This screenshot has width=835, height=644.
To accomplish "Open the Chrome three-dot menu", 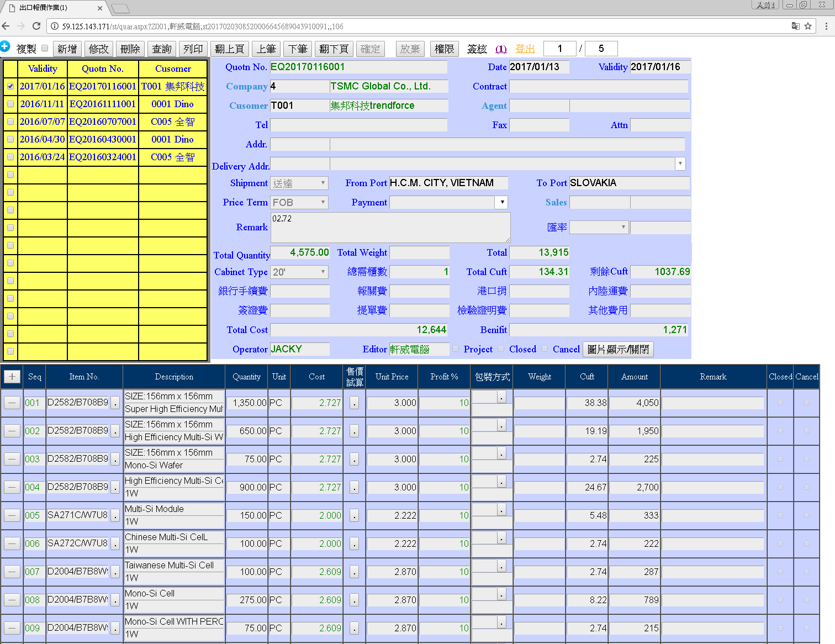I will [x=826, y=26].
